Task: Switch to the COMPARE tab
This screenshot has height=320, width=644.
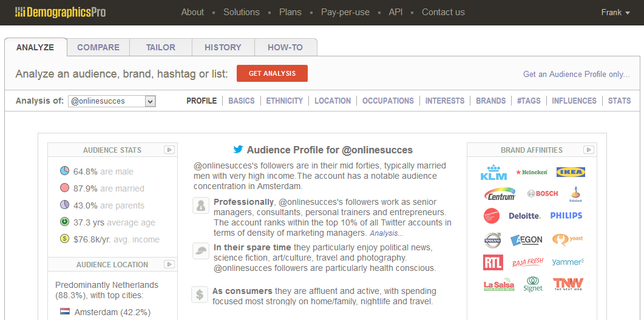Action: click(98, 47)
